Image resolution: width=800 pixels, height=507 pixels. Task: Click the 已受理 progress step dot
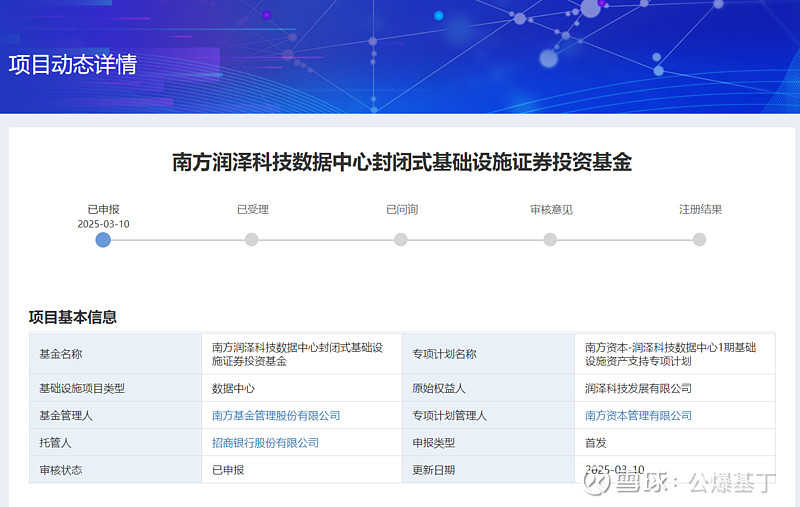(x=252, y=240)
